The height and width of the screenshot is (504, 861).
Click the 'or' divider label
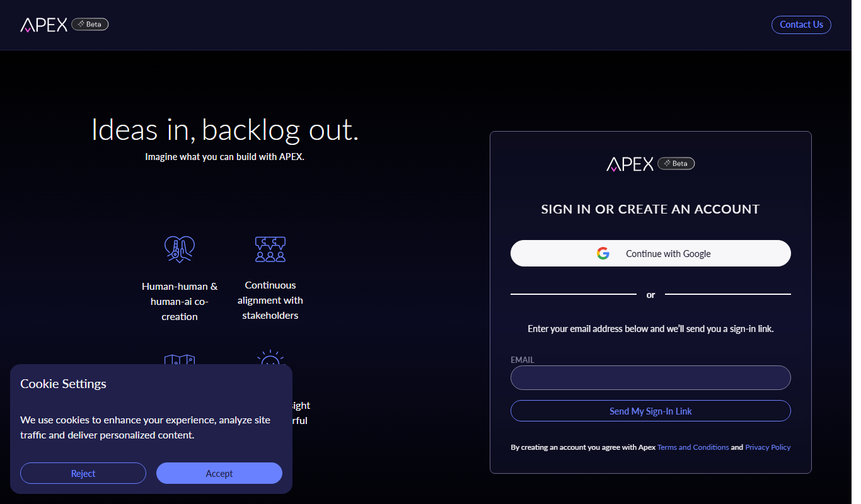pyautogui.click(x=650, y=294)
